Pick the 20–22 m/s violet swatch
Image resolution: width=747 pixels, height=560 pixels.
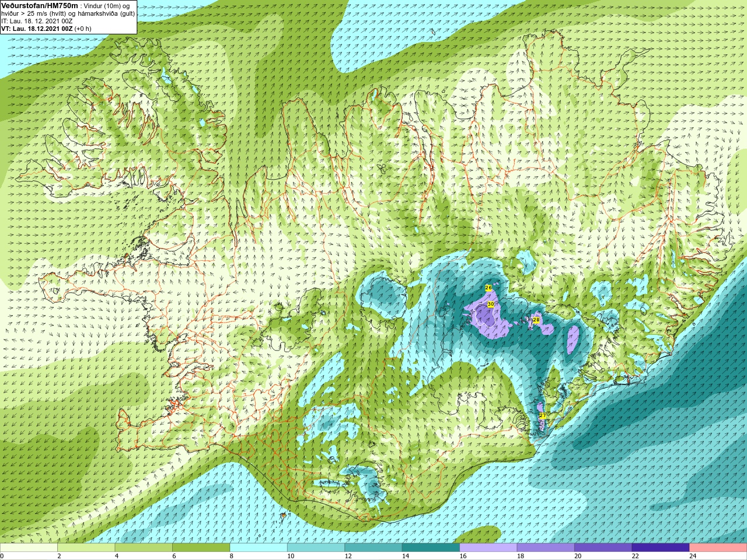point(603,548)
